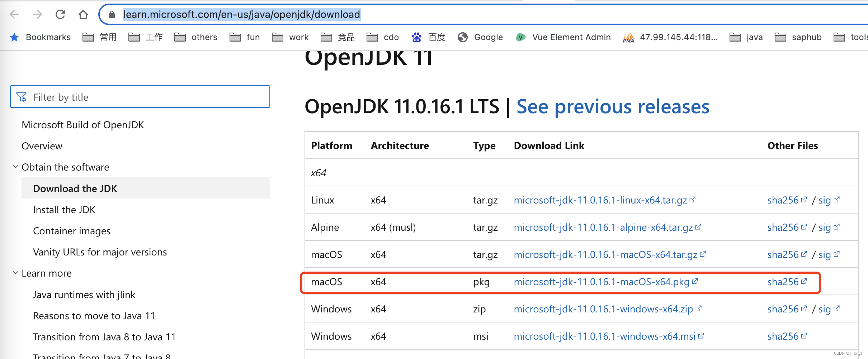Focus the Filter by title field

[140, 97]
